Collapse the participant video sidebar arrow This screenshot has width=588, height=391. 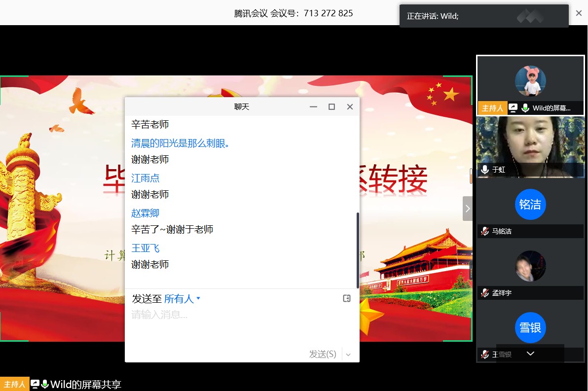467,209
